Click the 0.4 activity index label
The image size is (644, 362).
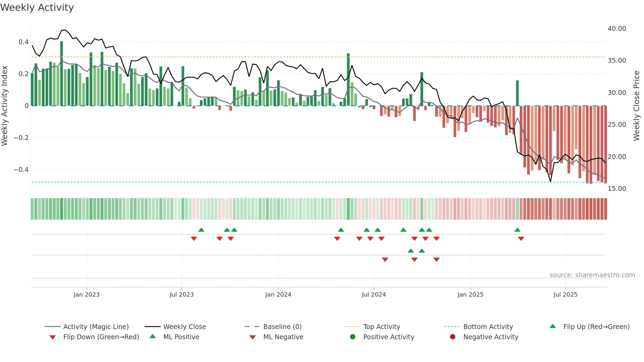coord(24,42)
